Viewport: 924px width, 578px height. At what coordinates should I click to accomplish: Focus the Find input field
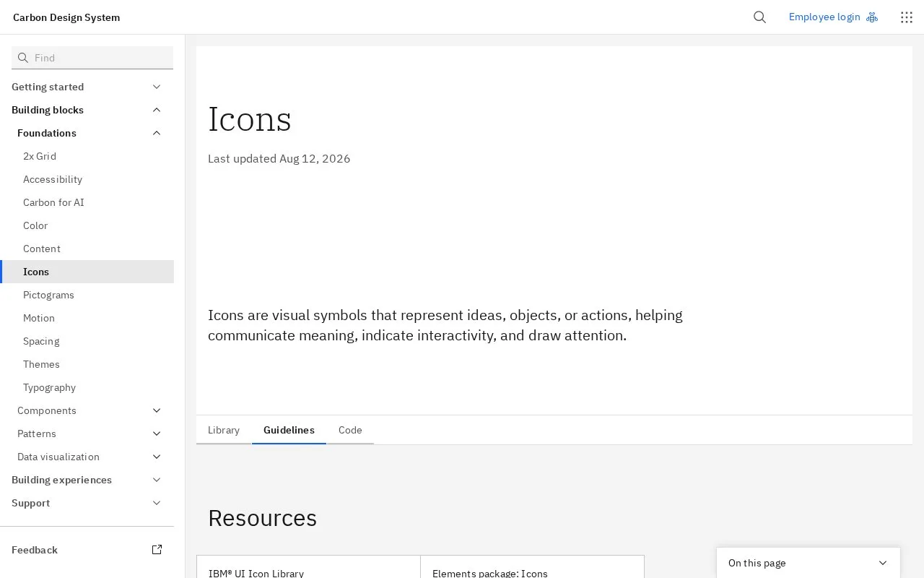(x=92, y=58)
